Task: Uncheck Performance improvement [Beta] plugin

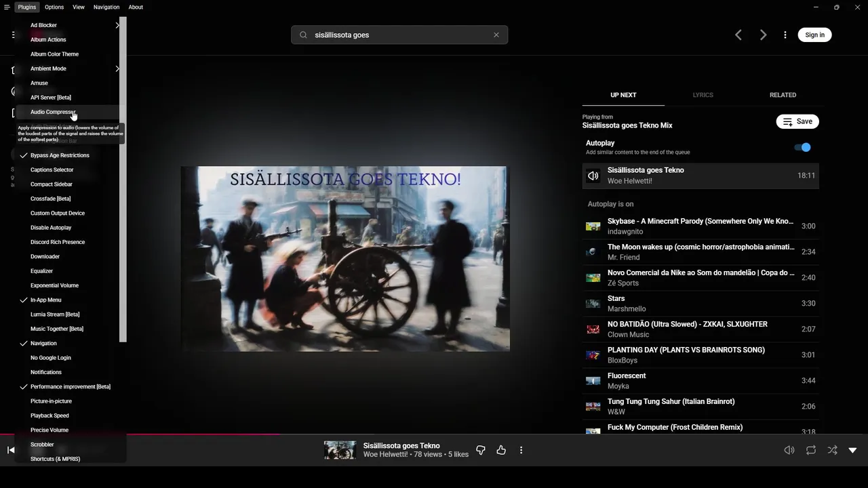Action: pyautogui.click(x=71, y=387)
